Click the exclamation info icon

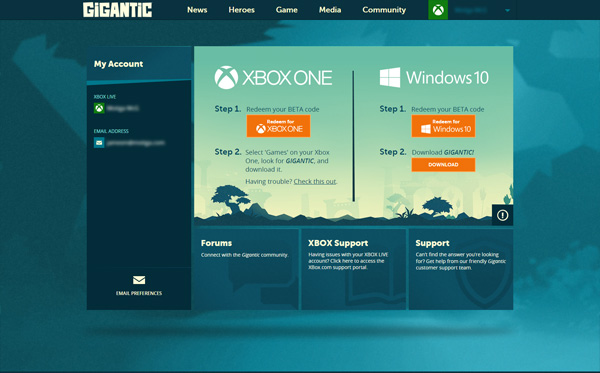click(x=502, y=215)
